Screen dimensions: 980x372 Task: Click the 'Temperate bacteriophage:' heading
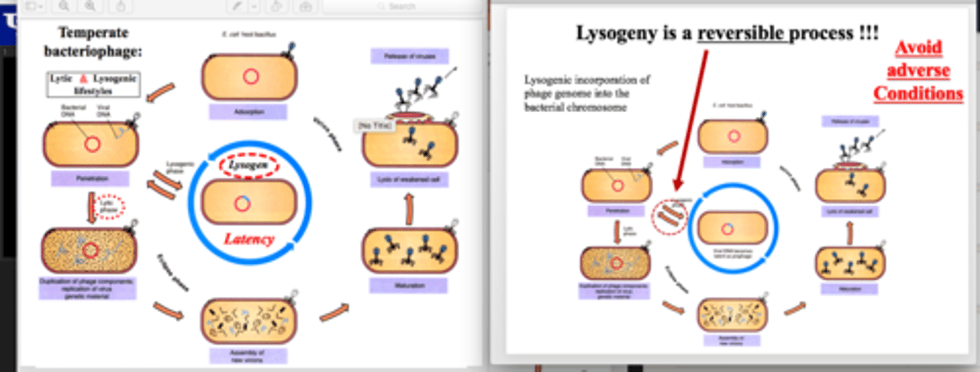point(95,41)
